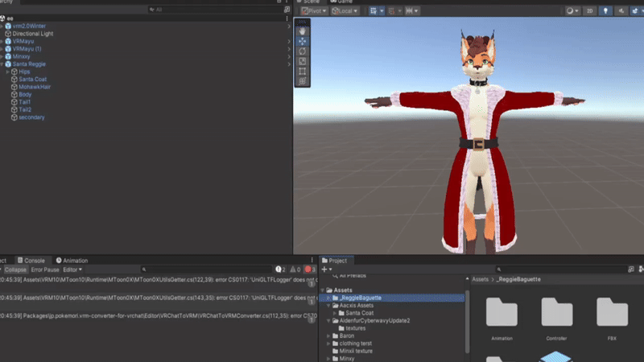The height and width of the screenshot is (362, 644).
Task: Toggle 2D scene view mode
Action: (590, 11)
